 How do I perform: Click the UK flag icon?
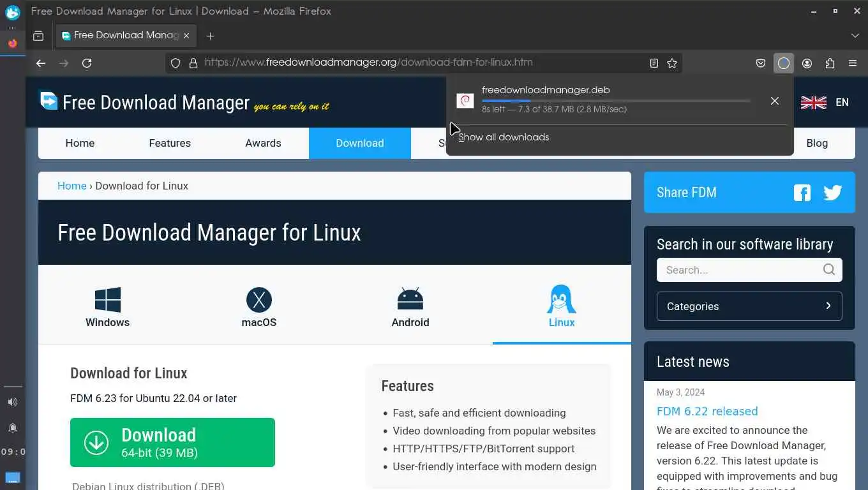[x=814, y=103]
